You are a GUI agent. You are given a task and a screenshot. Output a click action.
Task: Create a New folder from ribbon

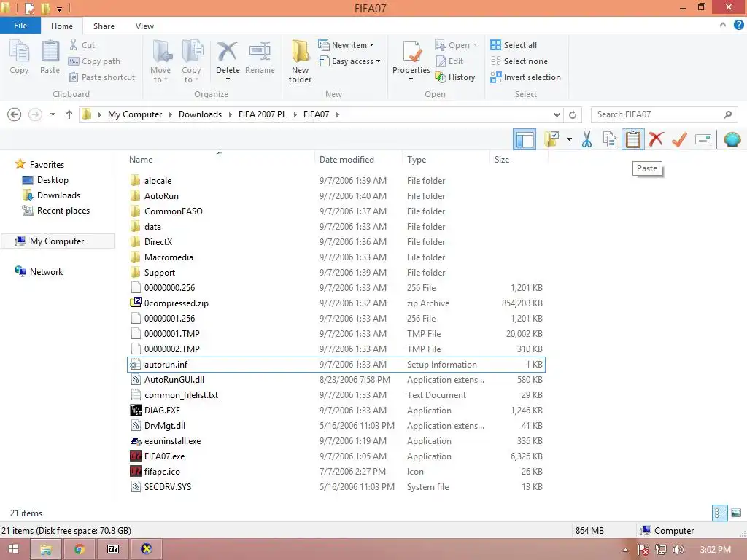pos(300,61)
